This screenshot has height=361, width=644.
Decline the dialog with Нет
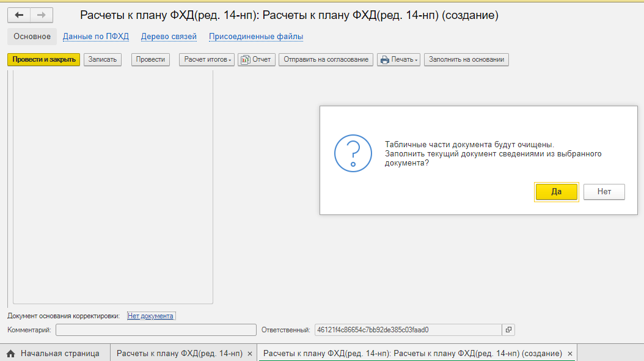(x=604, y=191)
